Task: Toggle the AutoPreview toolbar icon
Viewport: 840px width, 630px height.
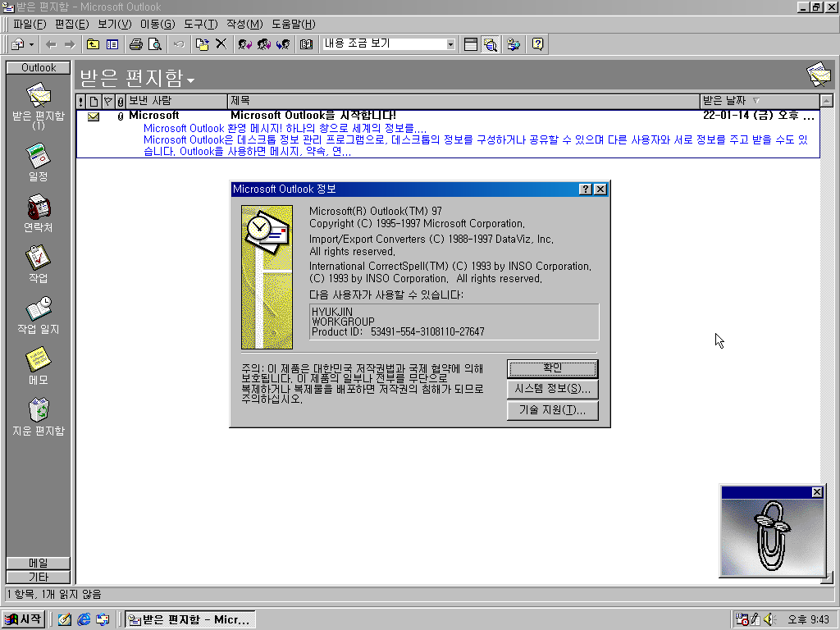Action: (490, 44)
